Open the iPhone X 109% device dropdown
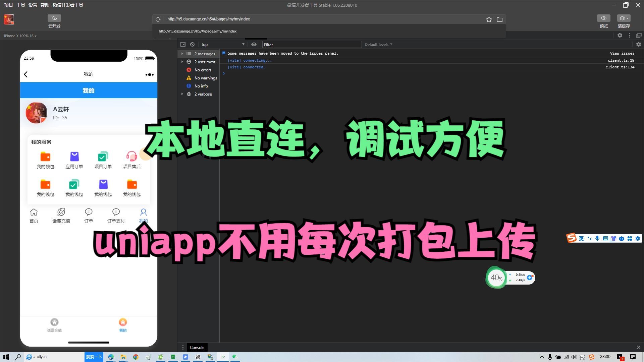 pyautogui.click(x=20, y=36)
